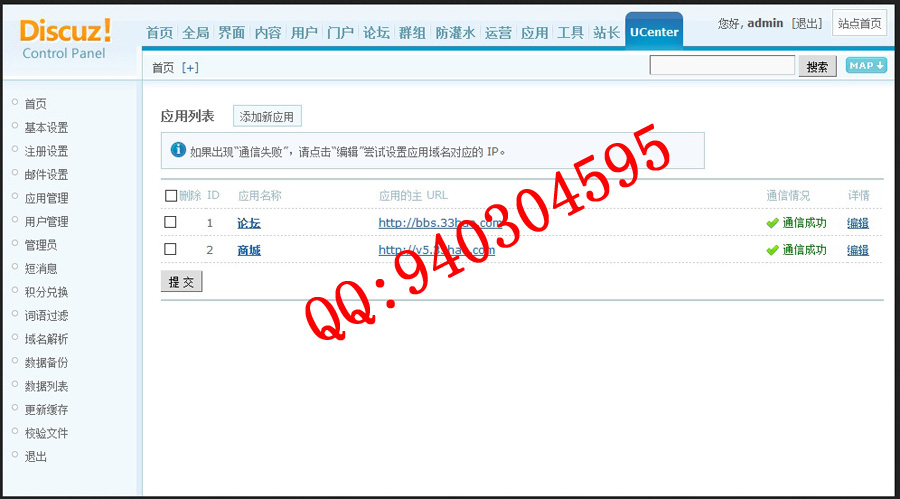The width and height of the screenshot is (900, 499).
Task: Open the UCenter tab
Action: point(654,33)
